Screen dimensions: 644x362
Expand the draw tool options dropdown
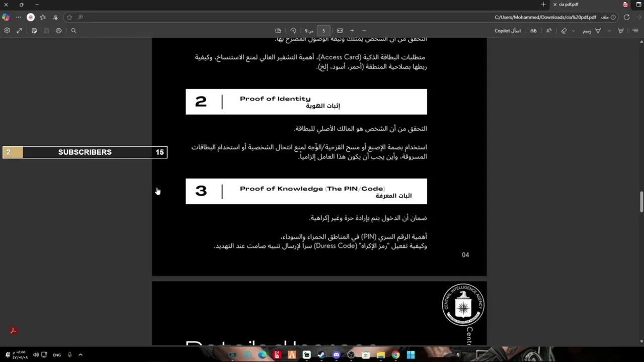(574, 31)
